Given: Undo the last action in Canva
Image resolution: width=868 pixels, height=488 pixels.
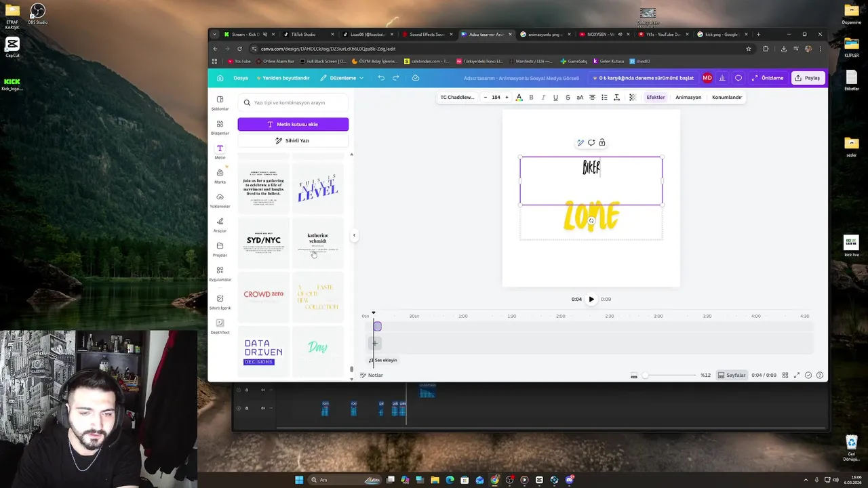Looking at the screenshot, I should tap(381, 78).
